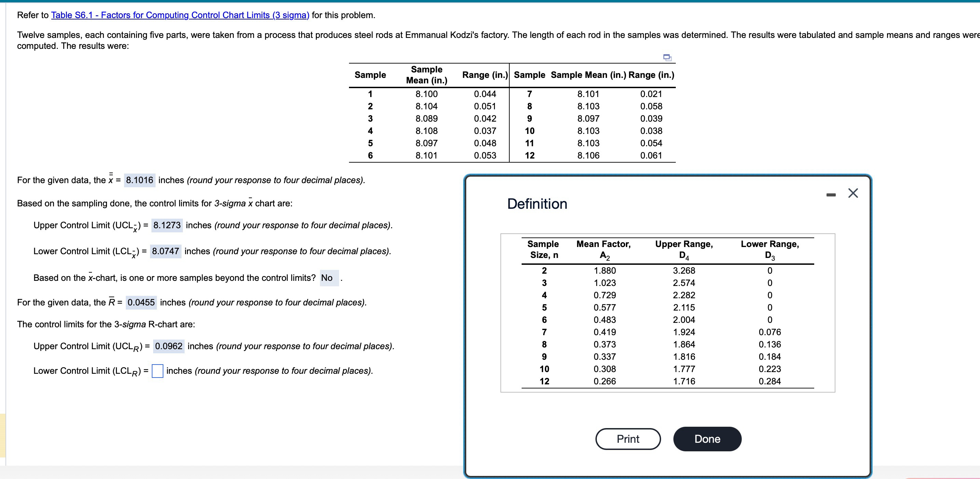Select the 2.115 D4 value
980x479 pixels.
tap(684, 307)
